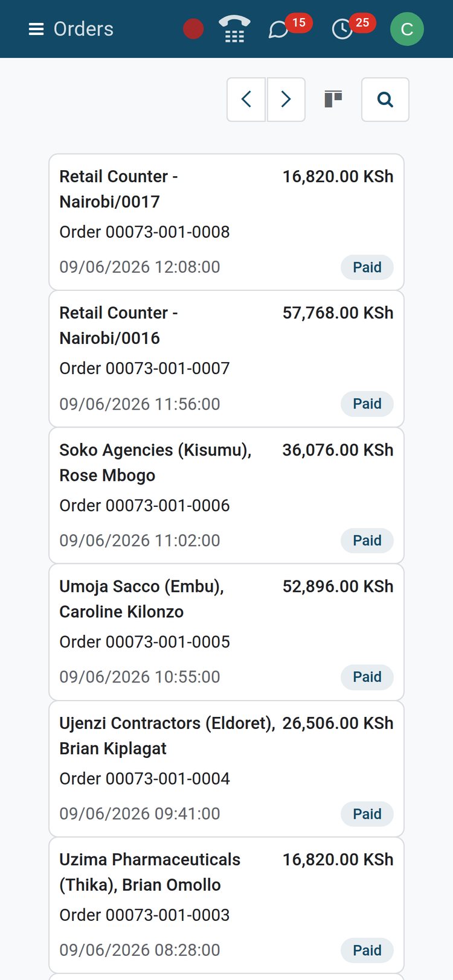Open Retail Counter - Nairobi/0016 order card
Viewport: 453px width, 980px height.
226,359
